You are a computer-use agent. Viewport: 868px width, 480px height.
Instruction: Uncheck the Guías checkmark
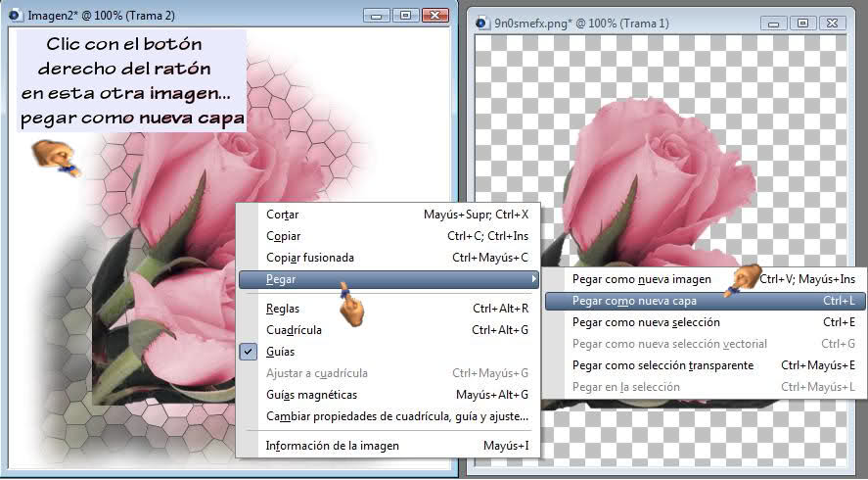pyautogui.click(x=249, y=352)
